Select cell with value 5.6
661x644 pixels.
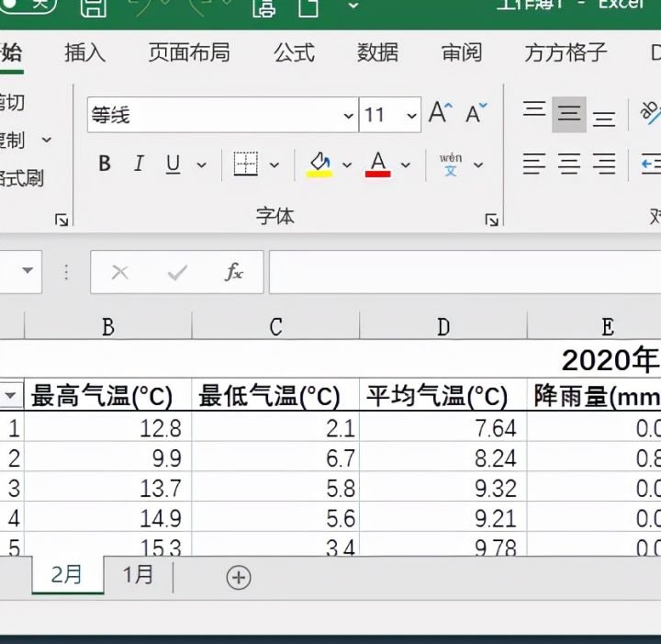click(x=275, y=517)
